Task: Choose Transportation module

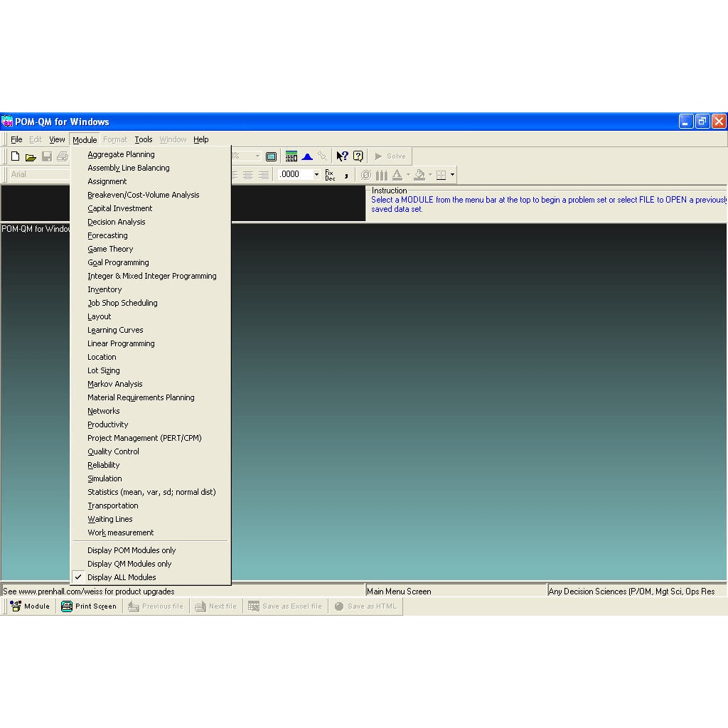Action: (151, 505)
